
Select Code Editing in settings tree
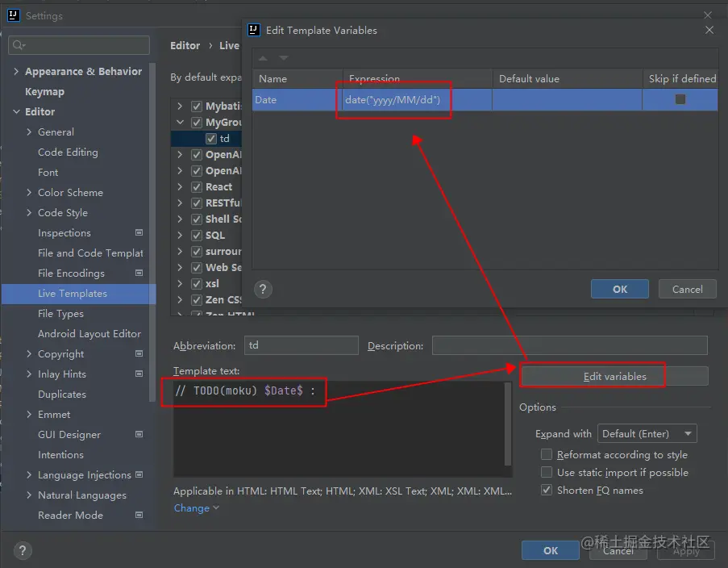coord(68,152)
